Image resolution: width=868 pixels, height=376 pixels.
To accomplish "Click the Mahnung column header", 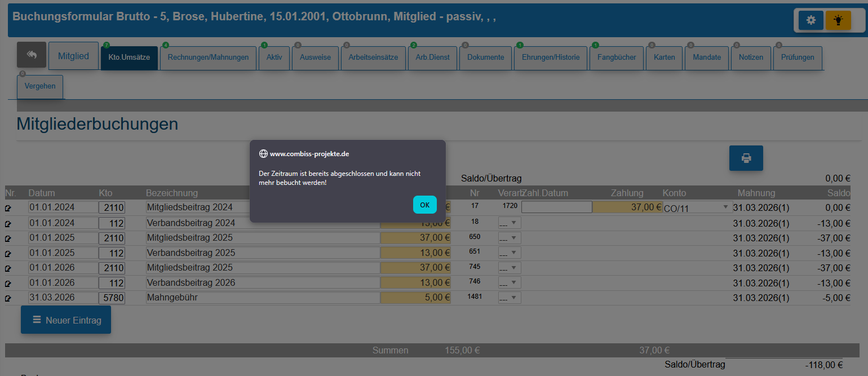I will [x=756, y=193].
